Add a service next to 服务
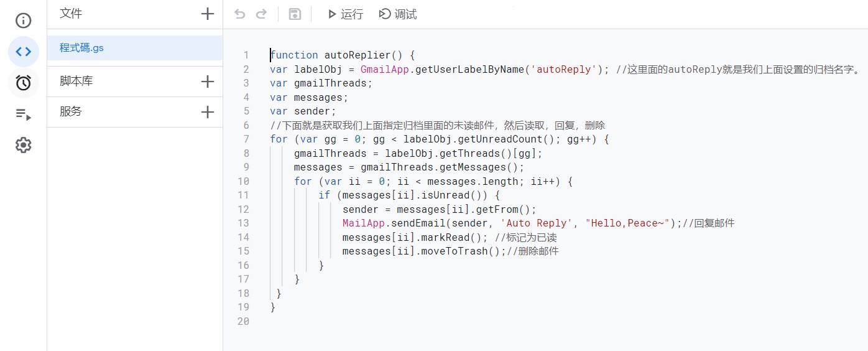 (x=208, y=112)
